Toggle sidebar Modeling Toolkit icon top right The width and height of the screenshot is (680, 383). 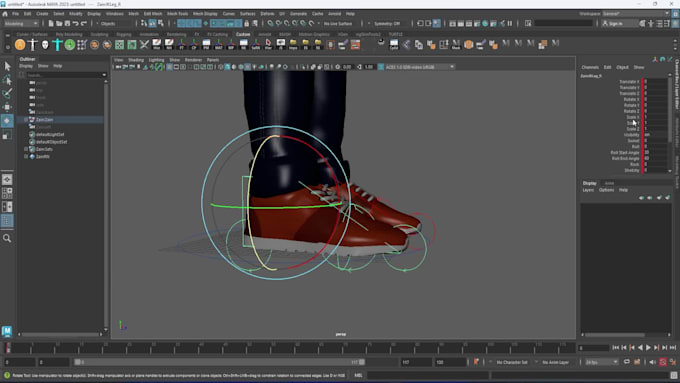pyautogui.click(x=643, y=23)
